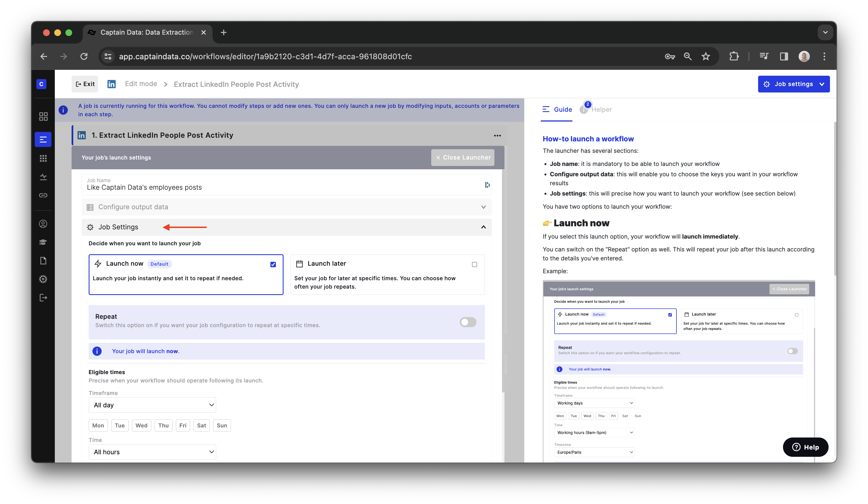This screenshot has height=504, width=868.
Task: Click How-to launch a workflow heading
Action: 588,139
